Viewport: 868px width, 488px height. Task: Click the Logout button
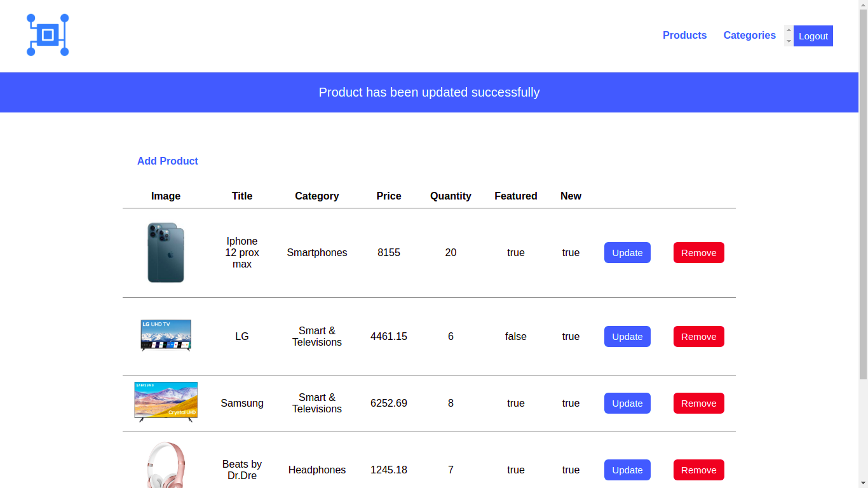(813, 36)
